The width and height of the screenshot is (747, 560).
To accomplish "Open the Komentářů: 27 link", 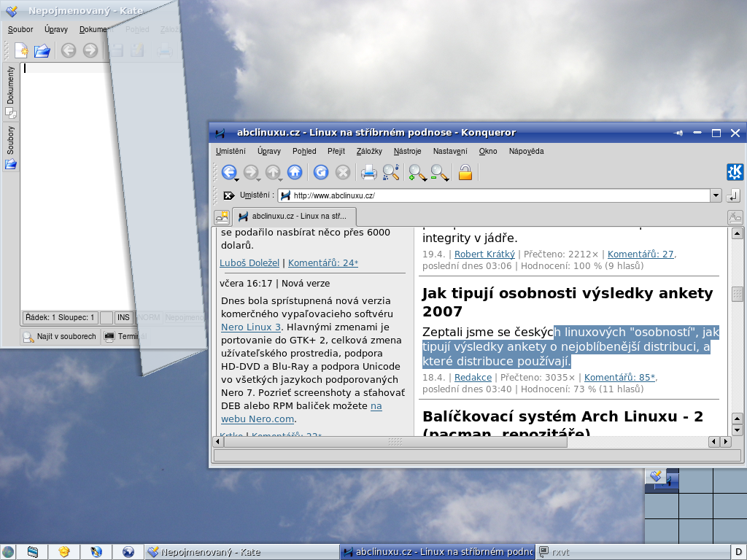I will coord(640,254).
